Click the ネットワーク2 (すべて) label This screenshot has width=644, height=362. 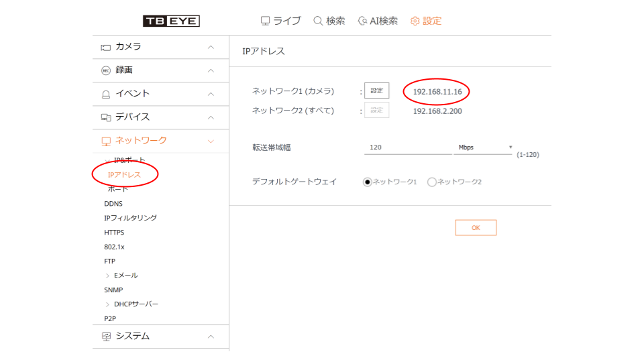[x=293, y=111]
